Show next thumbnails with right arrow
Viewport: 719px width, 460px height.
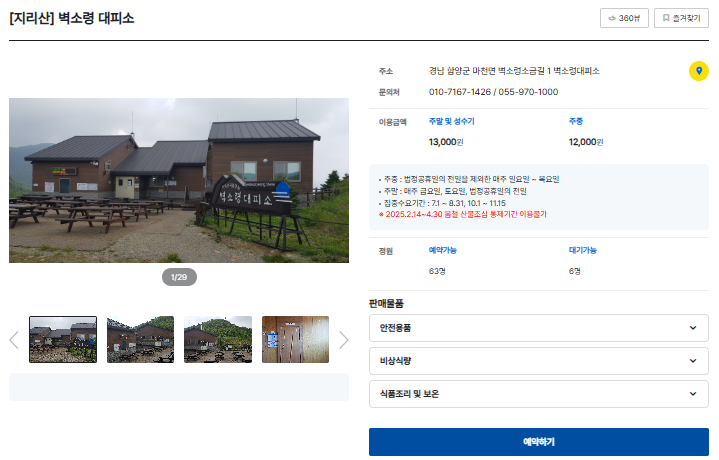344,340
